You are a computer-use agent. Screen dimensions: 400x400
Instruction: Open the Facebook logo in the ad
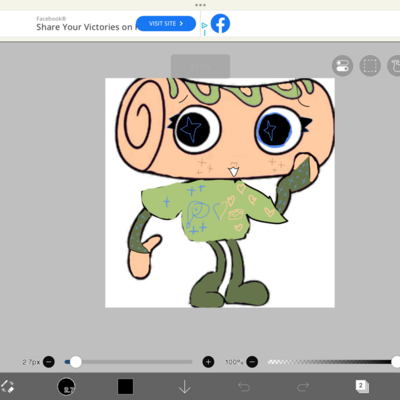tap(220, 23)
